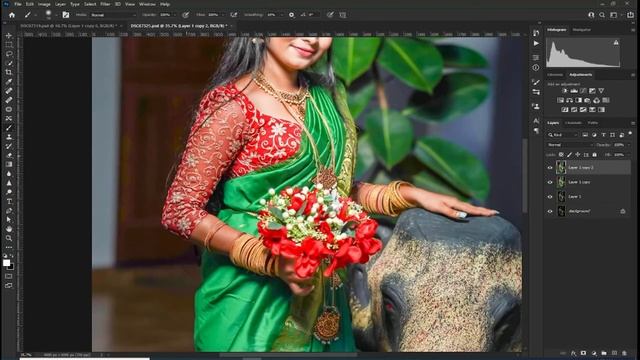Open the Character panel icon
The height and width of the screenshot is (360, 640).
click(536, 121)
